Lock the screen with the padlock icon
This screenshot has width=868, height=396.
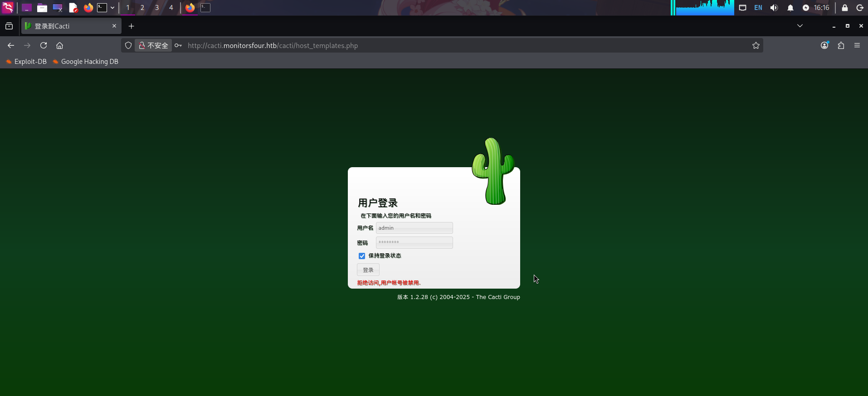point(845,8)
